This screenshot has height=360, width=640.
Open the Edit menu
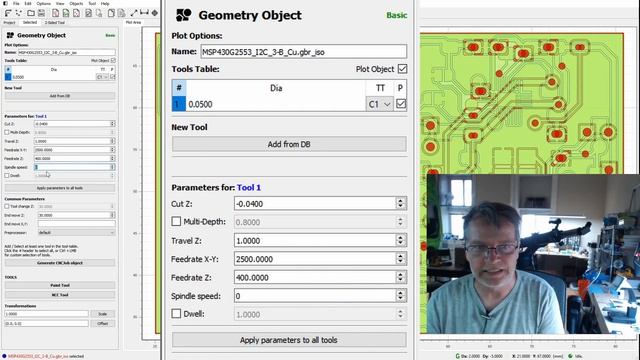coord(28,3)
